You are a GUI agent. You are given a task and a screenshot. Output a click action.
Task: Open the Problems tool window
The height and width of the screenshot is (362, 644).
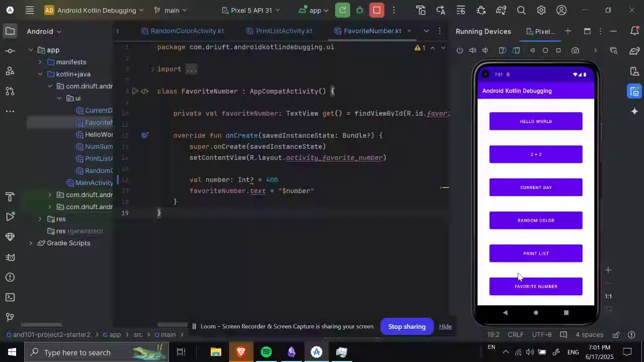point(10,277)
